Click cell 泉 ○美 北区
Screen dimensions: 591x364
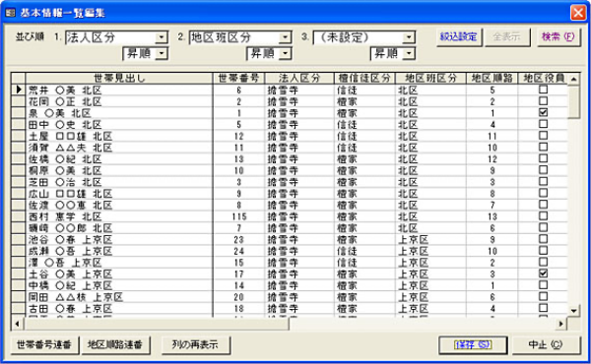tap(119, 113)
